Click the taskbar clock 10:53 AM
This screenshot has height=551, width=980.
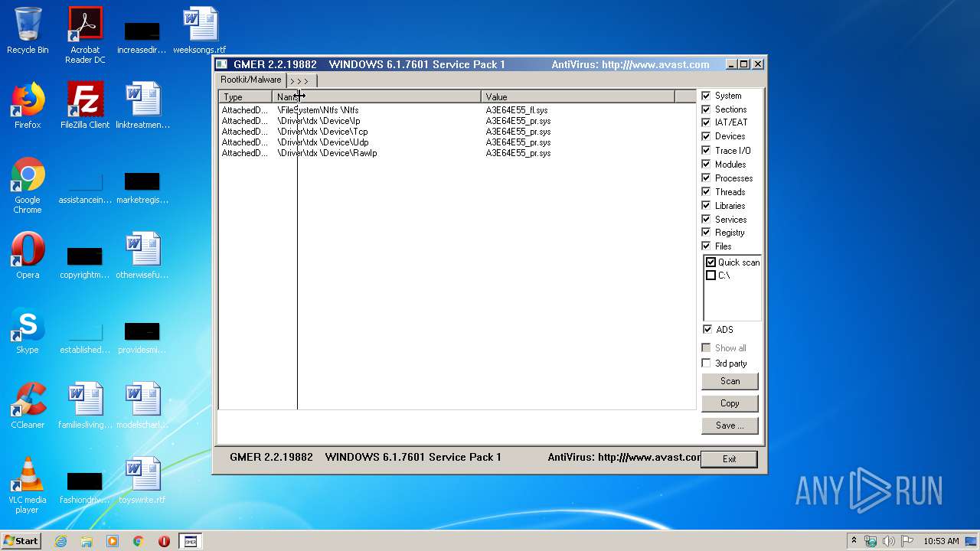[x=941, y=541]
